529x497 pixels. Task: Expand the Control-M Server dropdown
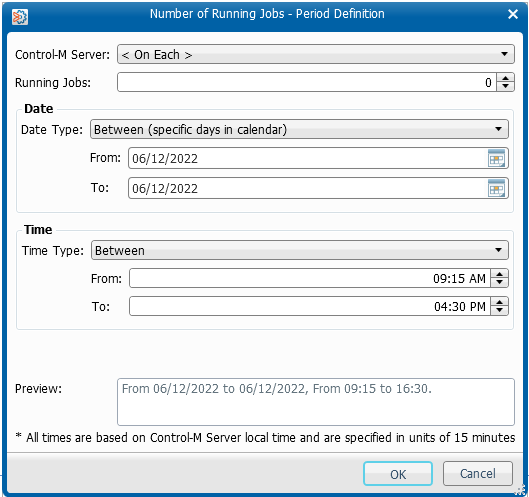(316, 54)
